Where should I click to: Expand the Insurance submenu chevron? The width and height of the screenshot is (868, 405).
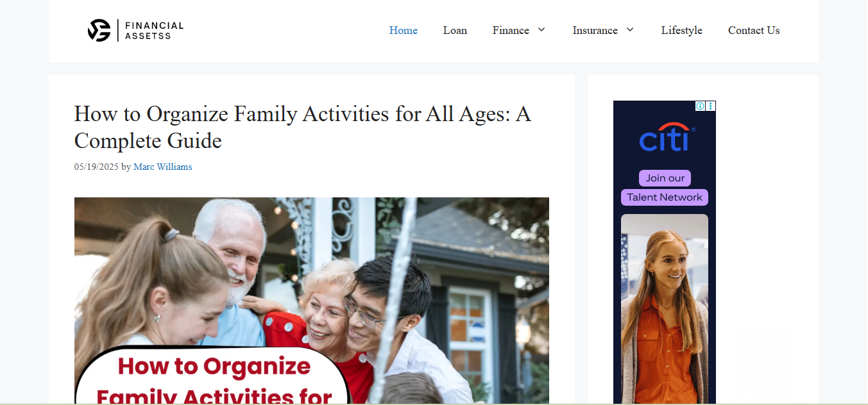point(630,30)
